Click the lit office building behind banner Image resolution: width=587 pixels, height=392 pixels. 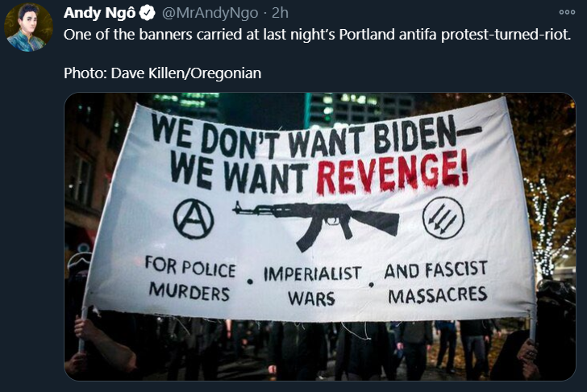coord(360,109)
